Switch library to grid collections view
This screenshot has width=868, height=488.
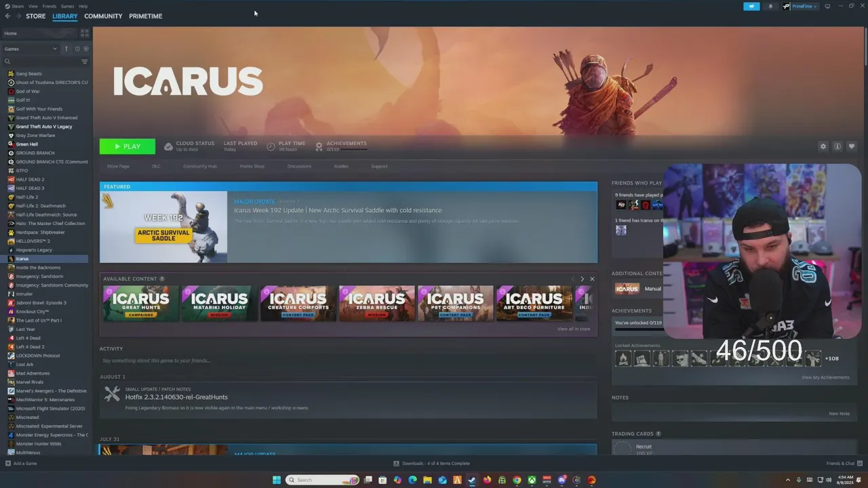85,33
